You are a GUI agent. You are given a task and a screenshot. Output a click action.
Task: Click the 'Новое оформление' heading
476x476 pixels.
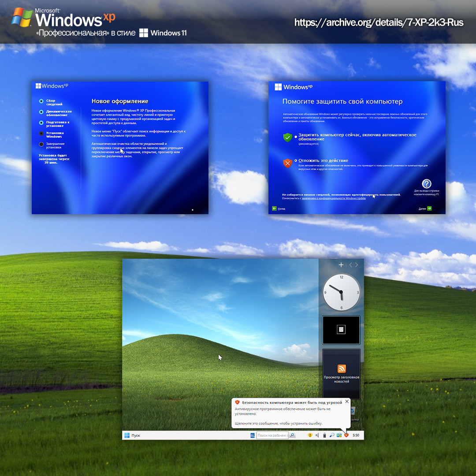120,101
